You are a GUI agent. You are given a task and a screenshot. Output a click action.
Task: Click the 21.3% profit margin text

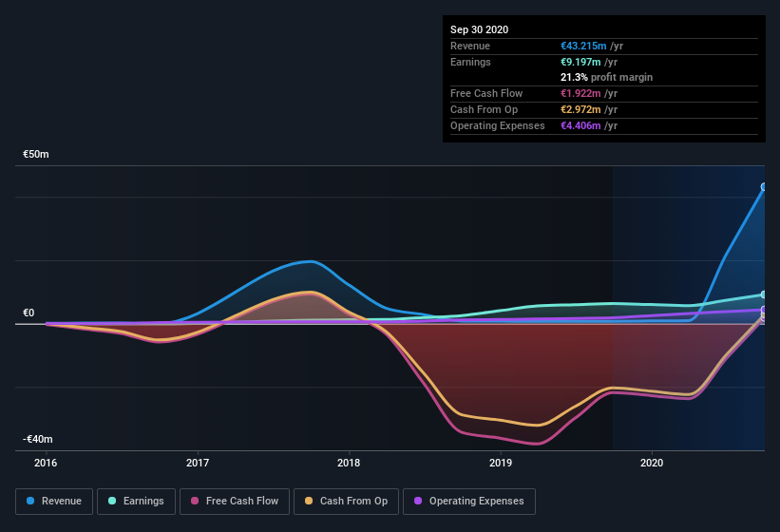click(x=606, y=77)
